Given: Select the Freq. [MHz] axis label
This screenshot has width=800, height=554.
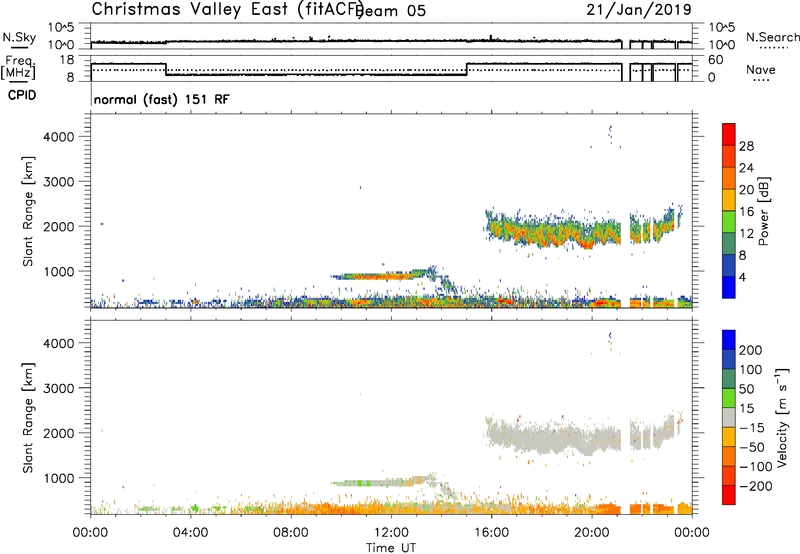Looking at the screenshot, I should coord(18,67).
